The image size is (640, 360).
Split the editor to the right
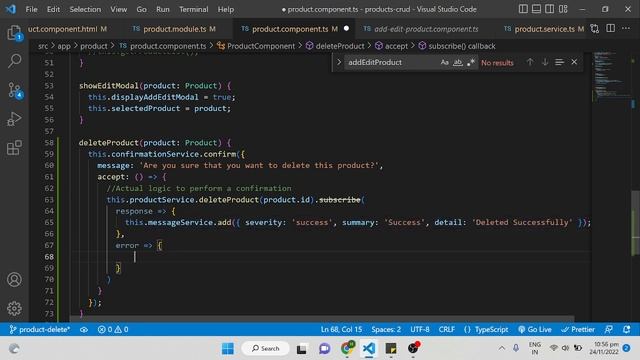(611, 29)
